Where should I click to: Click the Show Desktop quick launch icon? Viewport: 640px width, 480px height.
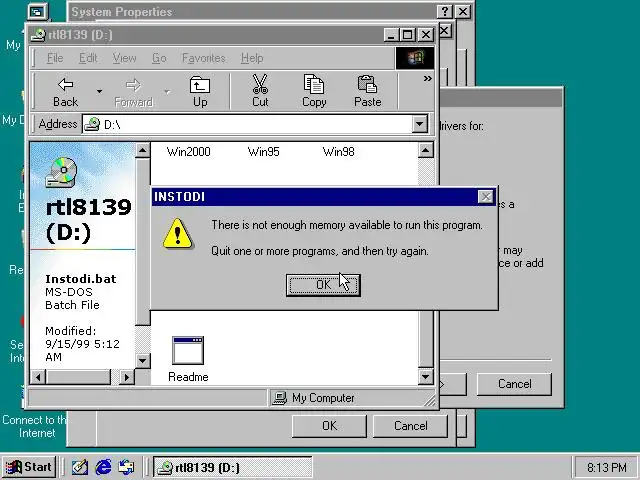[x=80, y=467]
